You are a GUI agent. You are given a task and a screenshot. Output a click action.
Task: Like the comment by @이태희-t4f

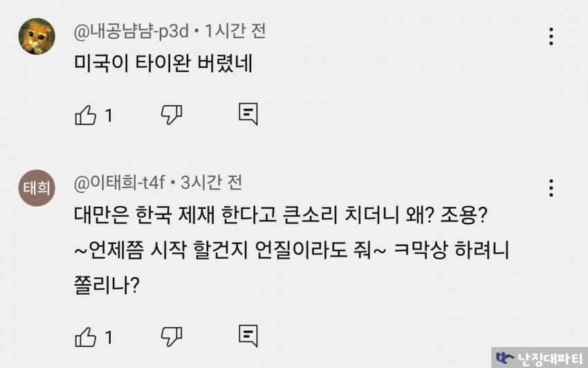[x=85, y=336]
